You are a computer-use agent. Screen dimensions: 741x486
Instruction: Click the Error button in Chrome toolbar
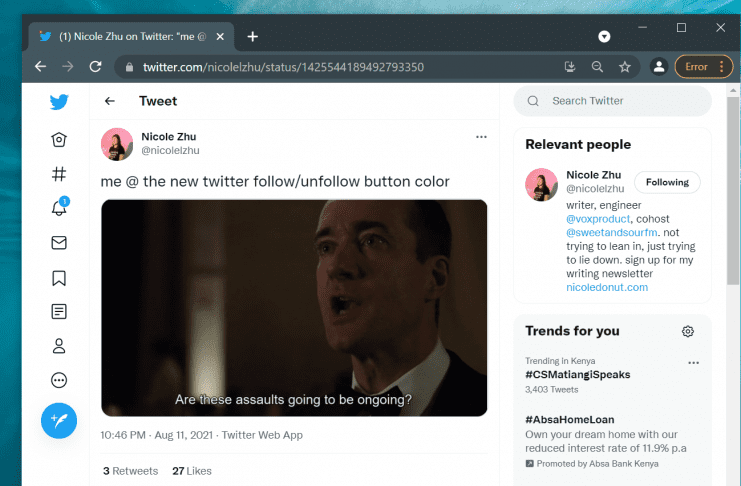696,67
